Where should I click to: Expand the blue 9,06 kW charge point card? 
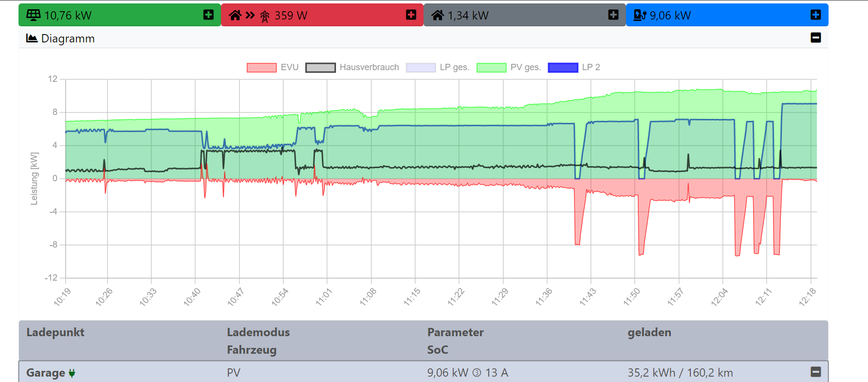pos(816,15)
